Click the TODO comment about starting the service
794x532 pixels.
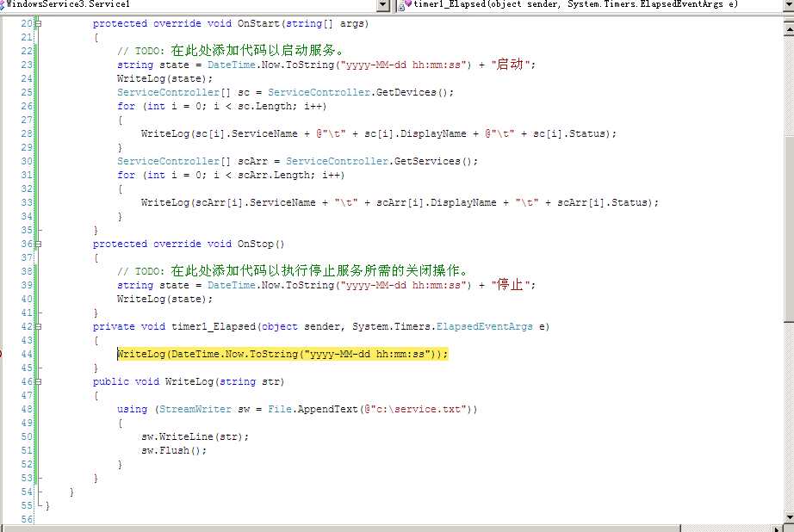[232, 50]
